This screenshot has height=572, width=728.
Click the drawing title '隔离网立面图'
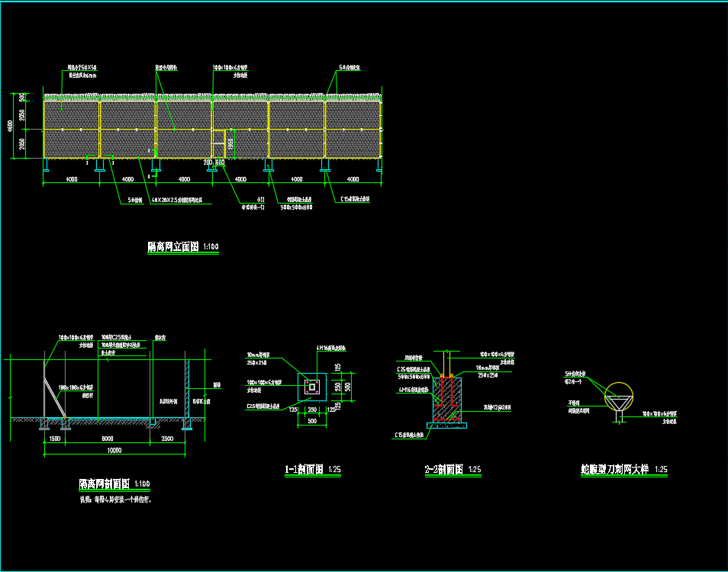click(173, 247)
